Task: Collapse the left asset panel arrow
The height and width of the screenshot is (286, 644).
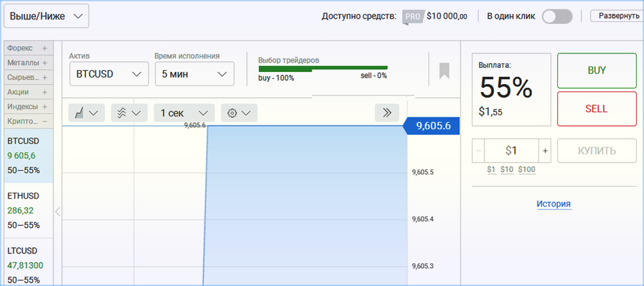Action: pos(57,212)
